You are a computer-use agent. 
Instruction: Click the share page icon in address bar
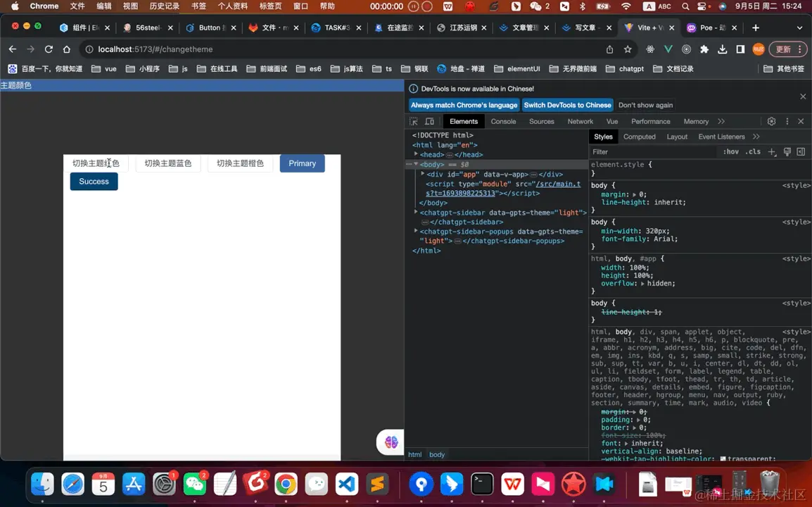[609, 49]
